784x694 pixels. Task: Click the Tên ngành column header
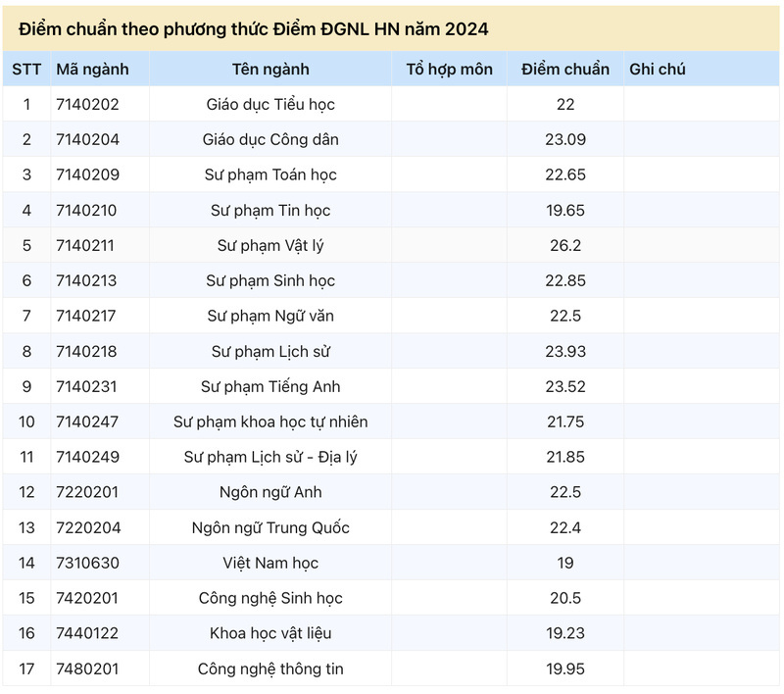270,69
